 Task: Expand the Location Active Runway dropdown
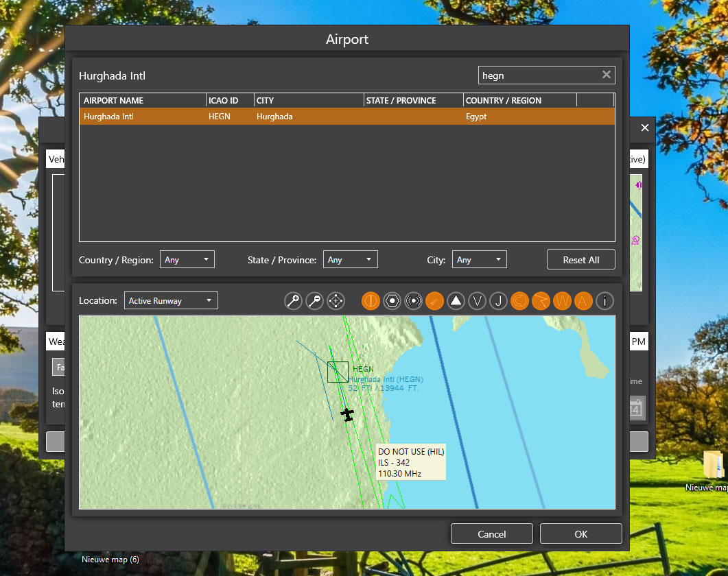click(x=171, y=301)
